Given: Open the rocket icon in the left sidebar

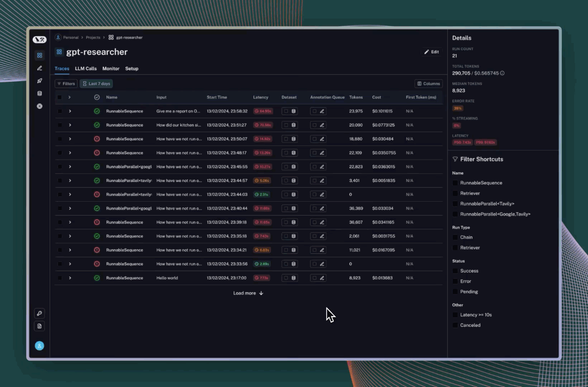Looking at the screenshot, I should point(40,81).
